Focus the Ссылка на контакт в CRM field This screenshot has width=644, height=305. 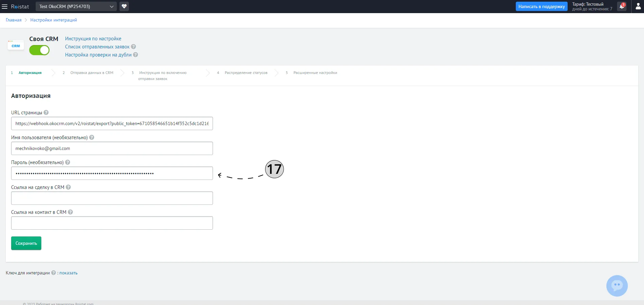pyautogui.click(x=112, y=223)
